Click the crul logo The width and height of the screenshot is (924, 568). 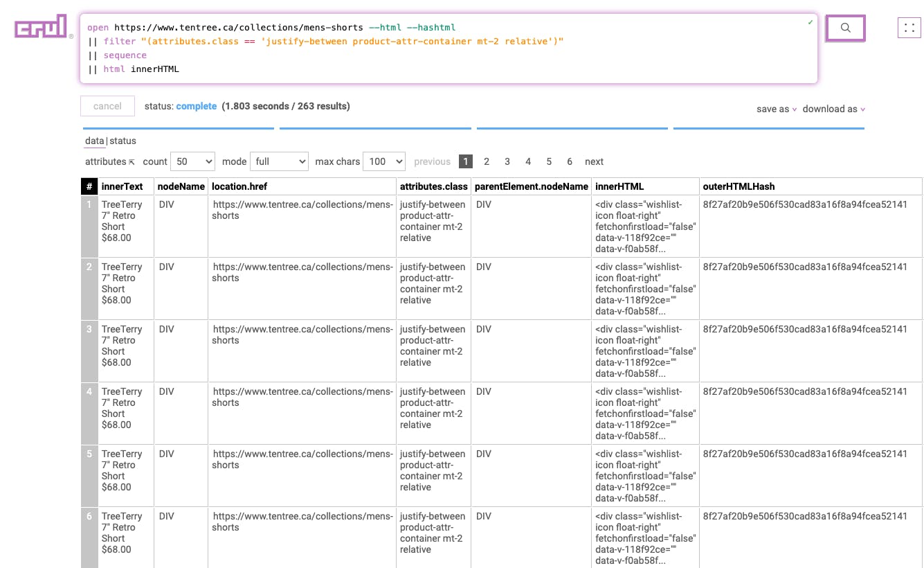click(42, 27)
